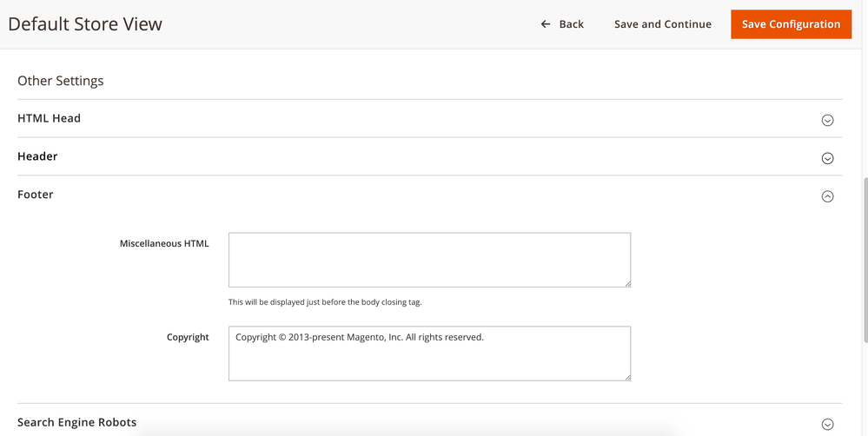
Task: Expand the HTML Head section chevron
Action: pos(827,120)
